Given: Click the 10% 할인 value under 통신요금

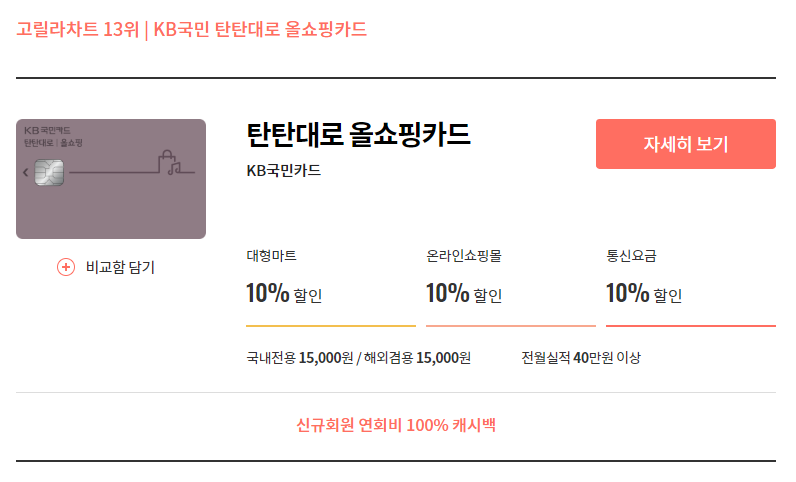Looking at the screenshot, I should [644, 293].
